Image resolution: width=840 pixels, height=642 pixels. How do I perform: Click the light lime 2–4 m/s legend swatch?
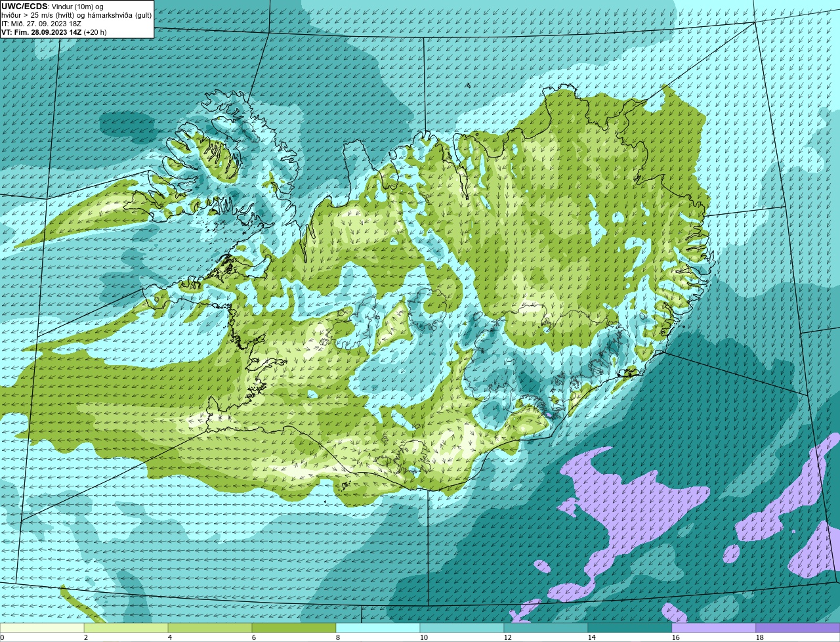[126, 628]
